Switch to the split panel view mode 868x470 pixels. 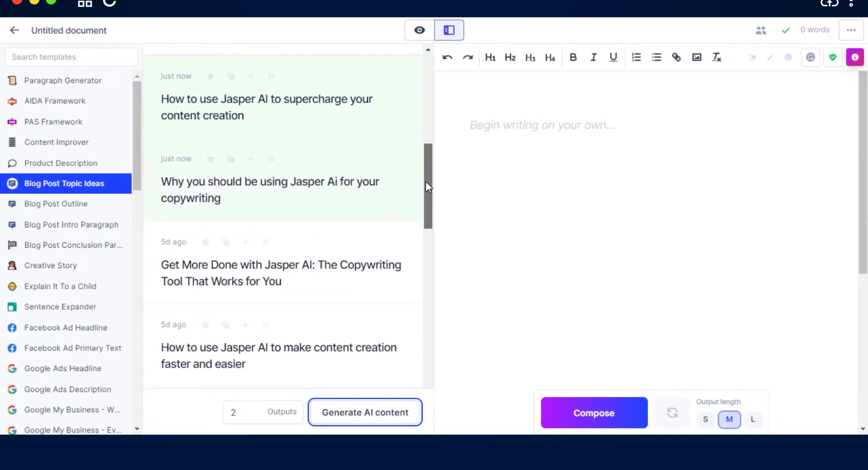[x=449, y=30]
